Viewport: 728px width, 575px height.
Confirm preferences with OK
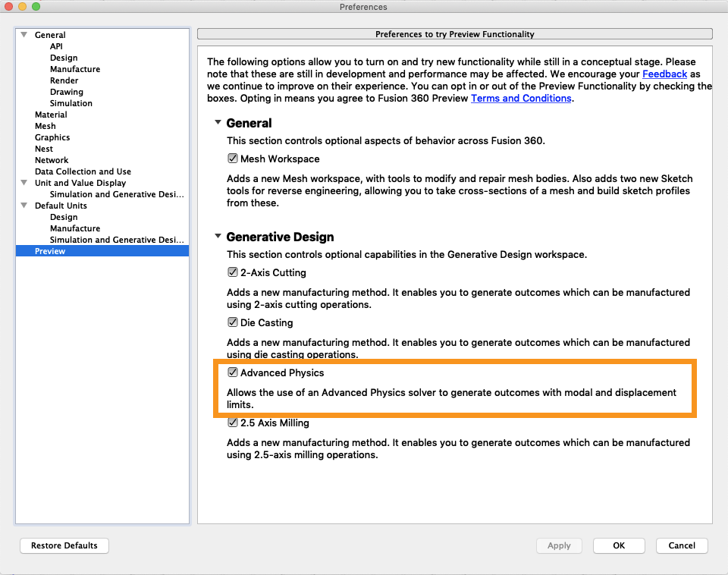pyautogui.click(x=619, y=545)
